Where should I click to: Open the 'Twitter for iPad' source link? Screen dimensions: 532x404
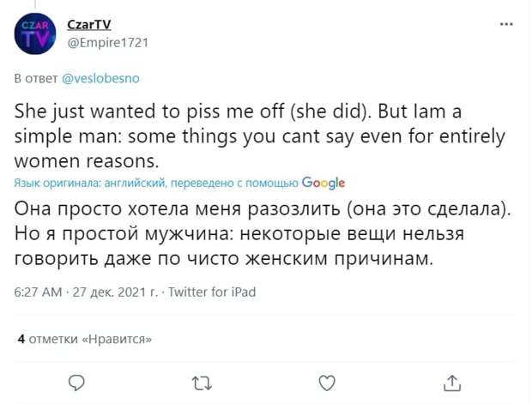coord(212,292)
